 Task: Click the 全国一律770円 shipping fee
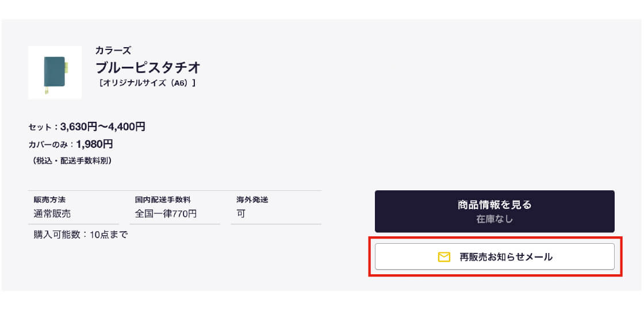166,214
